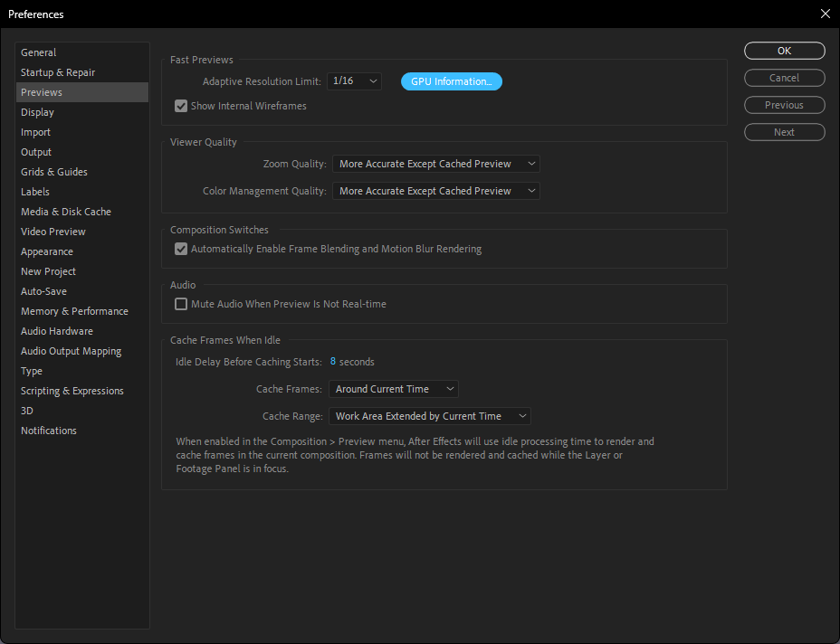The height and width of the screenshot is (644, 840).
Task: Cancel the Preferences dialog
Action: pos(784,78)
